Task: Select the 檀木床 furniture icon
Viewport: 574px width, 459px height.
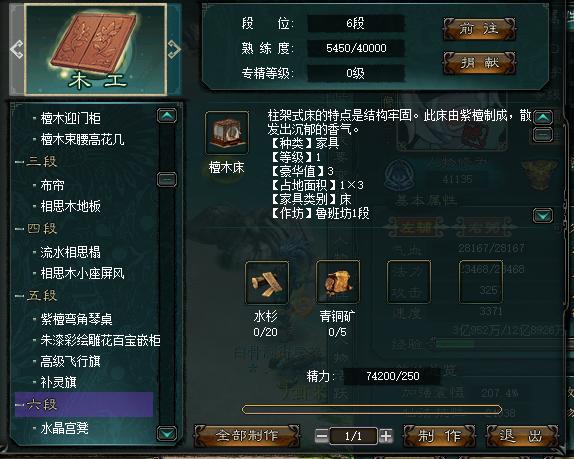Action: pyautogui.click(x=227, y=133)
